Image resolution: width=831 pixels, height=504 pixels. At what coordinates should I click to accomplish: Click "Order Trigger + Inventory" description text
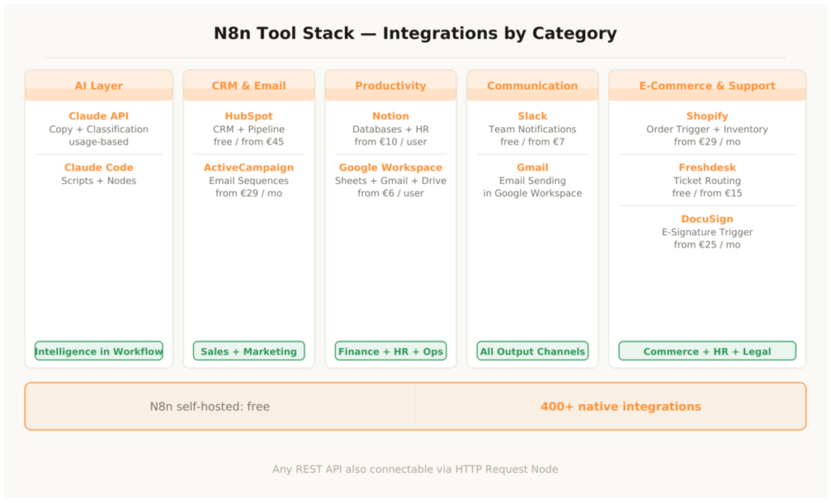coord(707,129)
